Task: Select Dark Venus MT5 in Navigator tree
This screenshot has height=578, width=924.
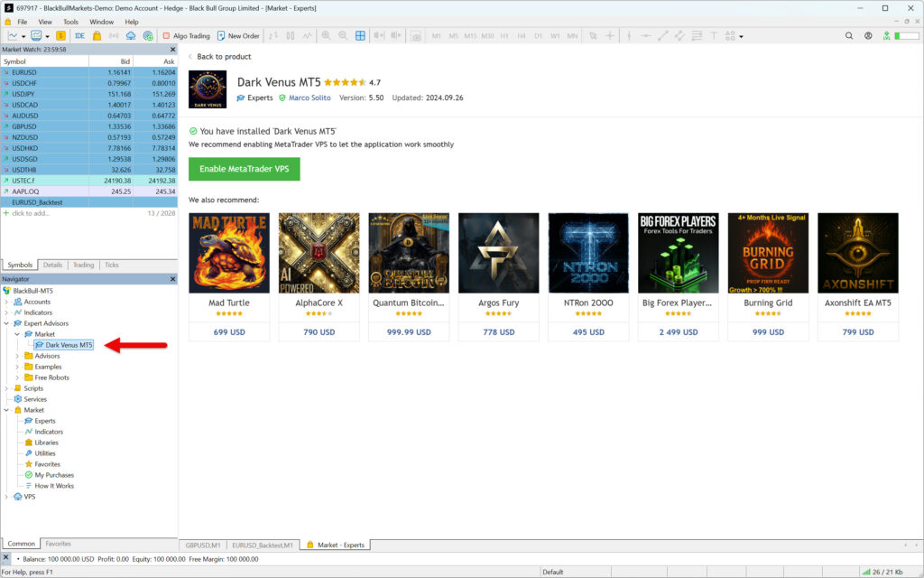Action: (x=69, y=345)
